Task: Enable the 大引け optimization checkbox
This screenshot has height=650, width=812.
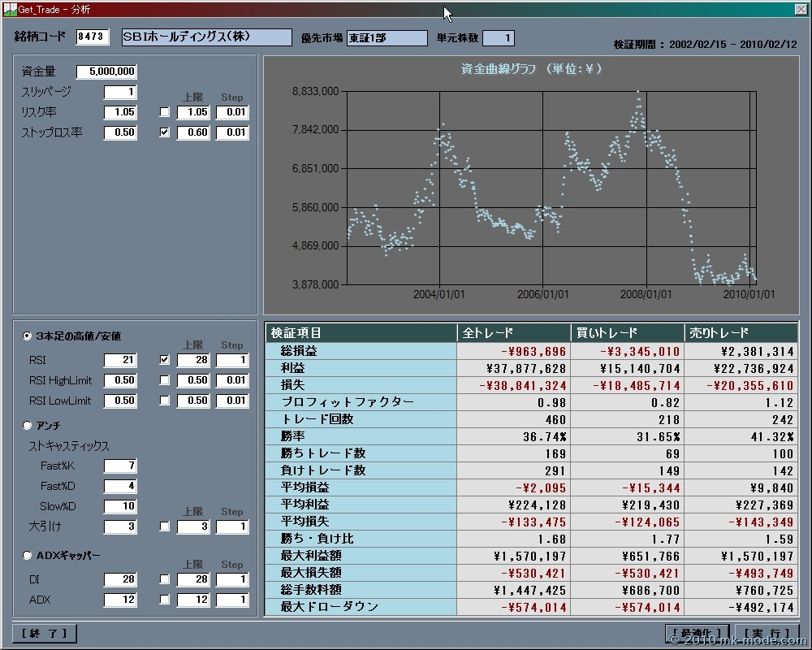Action: click(165, 526)
